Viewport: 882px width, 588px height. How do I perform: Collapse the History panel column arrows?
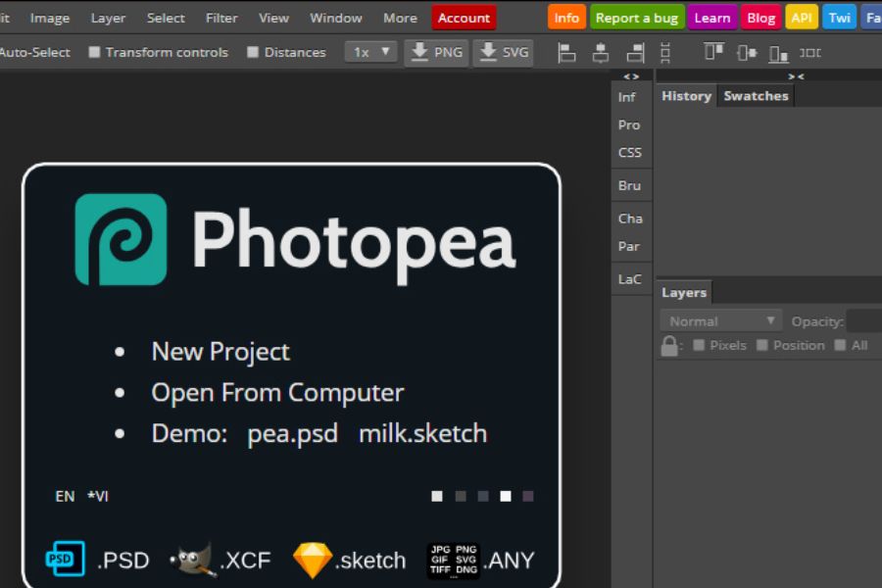[x=796, y=76]
